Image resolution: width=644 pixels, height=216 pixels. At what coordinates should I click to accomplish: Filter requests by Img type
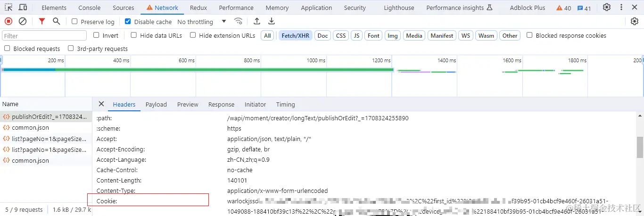393,35
